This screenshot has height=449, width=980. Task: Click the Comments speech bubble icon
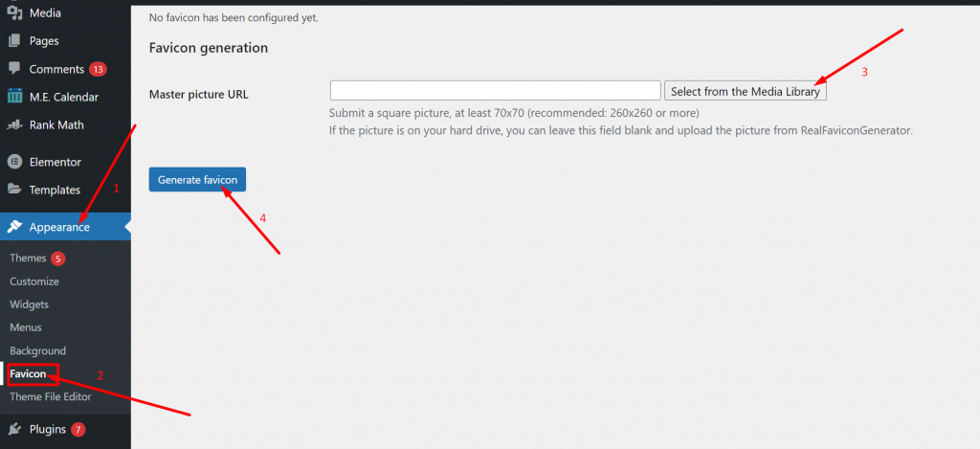click(14, 69)
